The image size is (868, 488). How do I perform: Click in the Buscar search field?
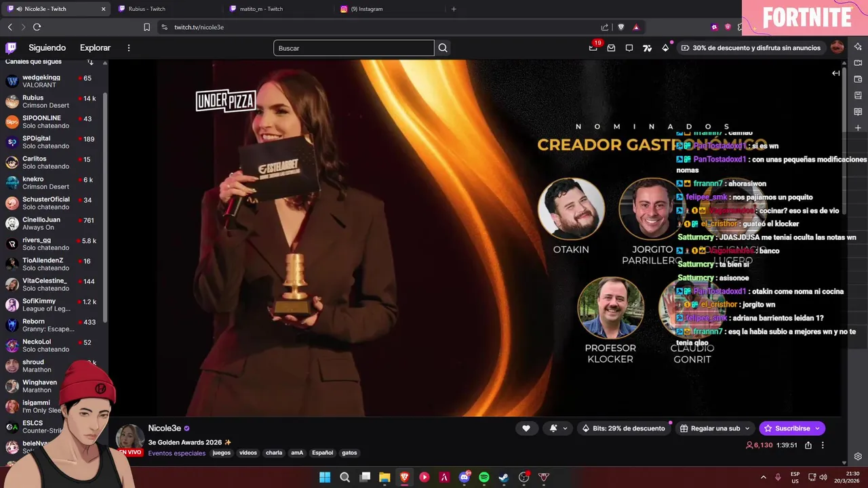click(x=354, y=48)
